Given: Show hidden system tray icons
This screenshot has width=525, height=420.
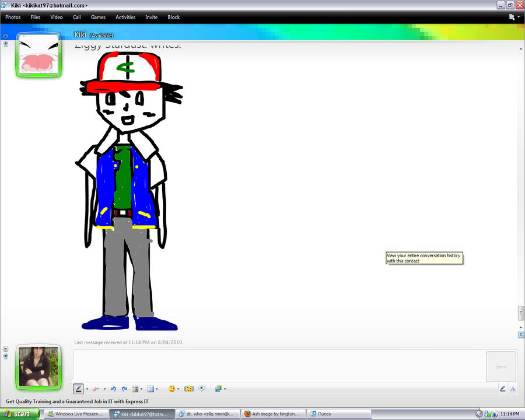Looking at the screenshot, I should (479, 414).
